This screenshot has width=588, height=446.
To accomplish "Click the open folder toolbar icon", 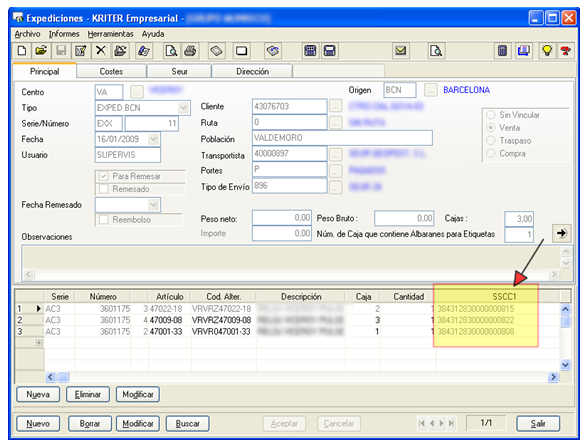I will (41, 51).
